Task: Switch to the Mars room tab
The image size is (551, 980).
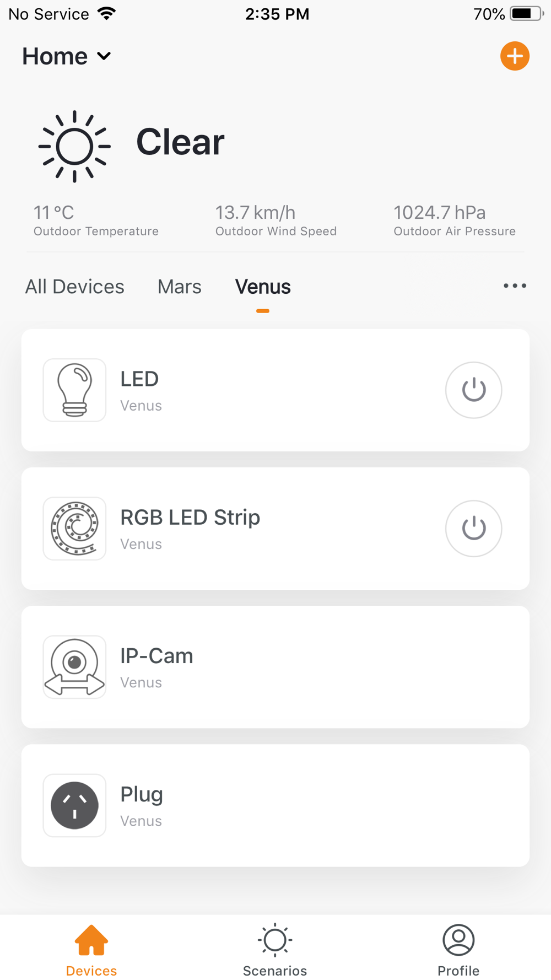Action: [180, 287]
